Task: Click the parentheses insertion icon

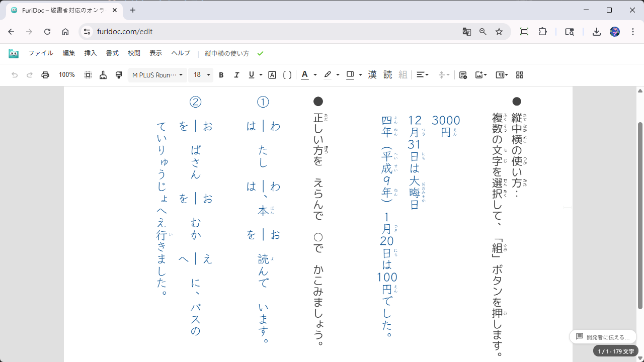Action: [287, 74]
